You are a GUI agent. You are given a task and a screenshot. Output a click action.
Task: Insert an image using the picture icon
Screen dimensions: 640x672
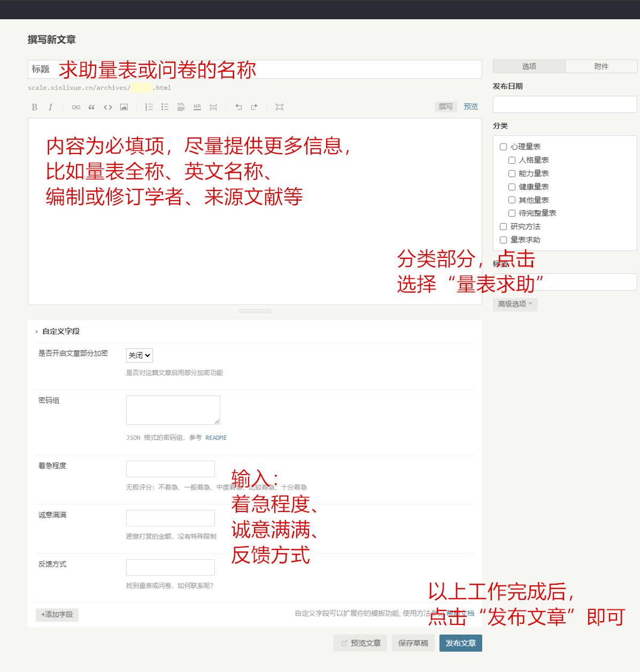click(124, 107)
